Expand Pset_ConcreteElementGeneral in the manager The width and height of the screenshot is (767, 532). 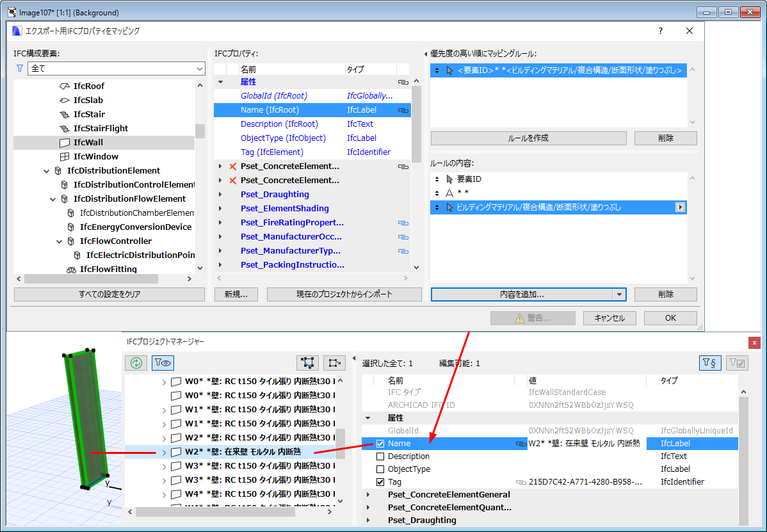(x=368, y=495)
